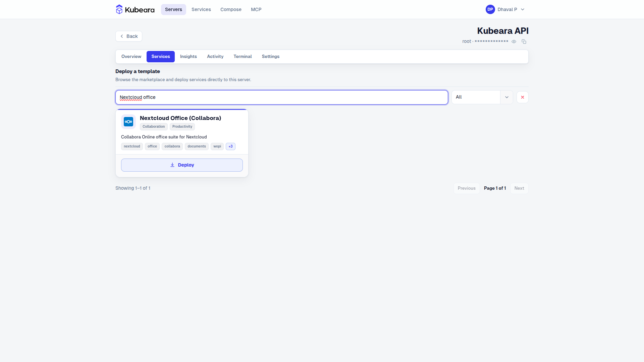Click the DP user avatar
The height and width of the screenshot is (362, 644).
pos(490,9)
